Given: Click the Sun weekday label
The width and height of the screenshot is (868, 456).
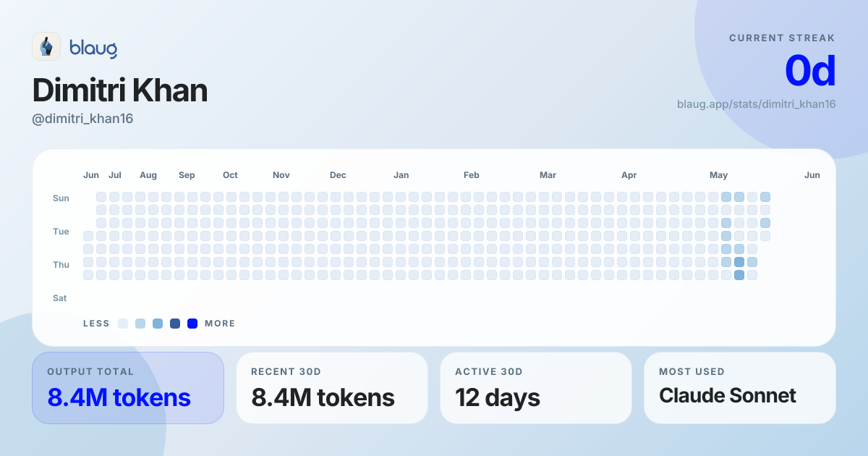Looking at the screenshot, I should click(61, 198).
